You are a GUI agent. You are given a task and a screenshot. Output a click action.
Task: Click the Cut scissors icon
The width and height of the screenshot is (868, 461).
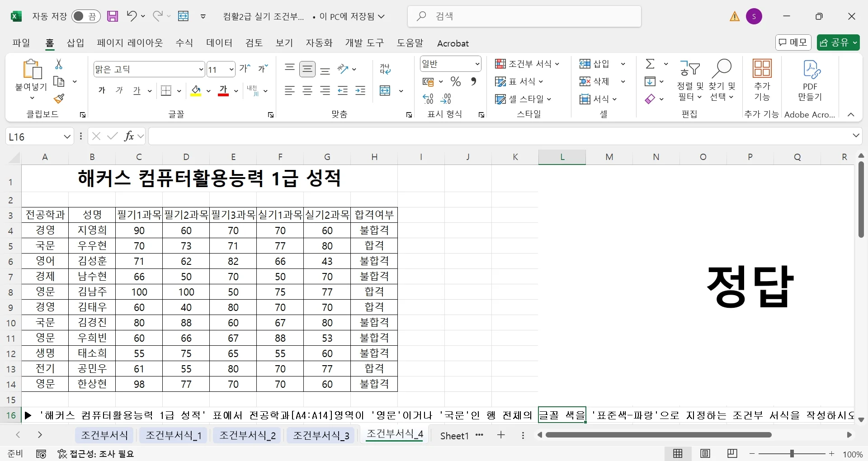coord(58,64)
